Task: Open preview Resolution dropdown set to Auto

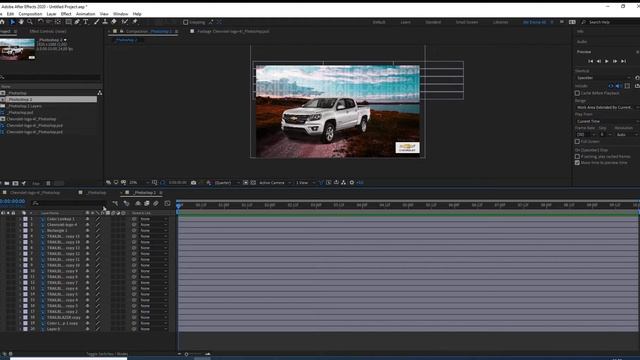Action: [x=627, y=134]
